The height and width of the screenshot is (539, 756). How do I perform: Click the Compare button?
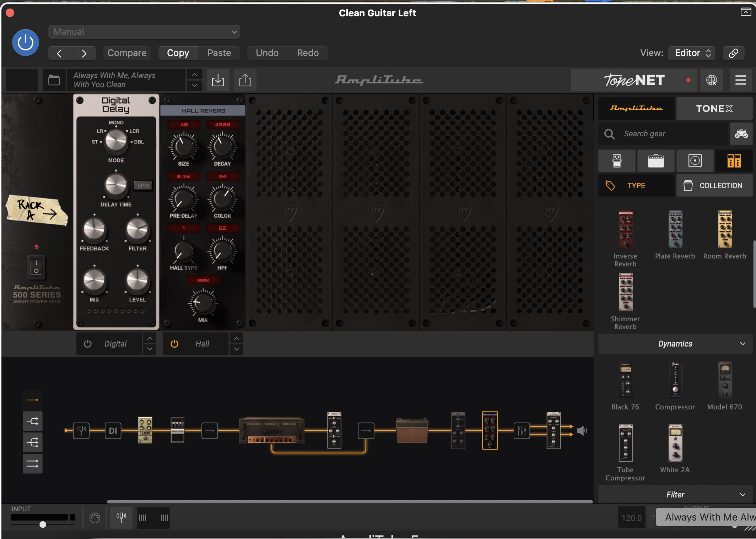(x=127, y=53)
